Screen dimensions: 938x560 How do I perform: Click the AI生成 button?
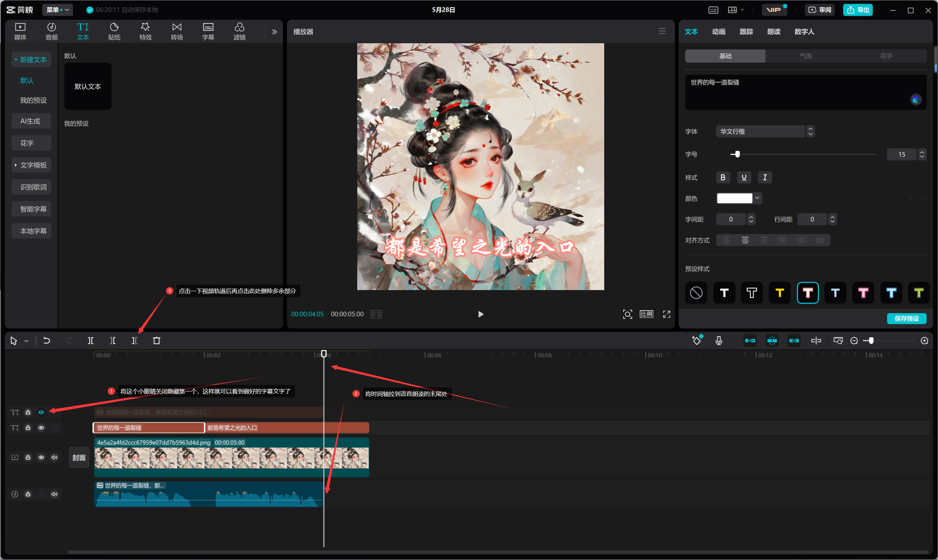tap(31, 121)
